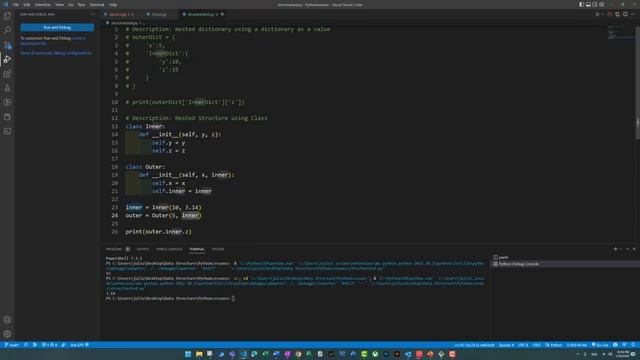Screen dimensions: 640x360
Task: Click the create a launch.json file link
Action: [x=53, y=40]
